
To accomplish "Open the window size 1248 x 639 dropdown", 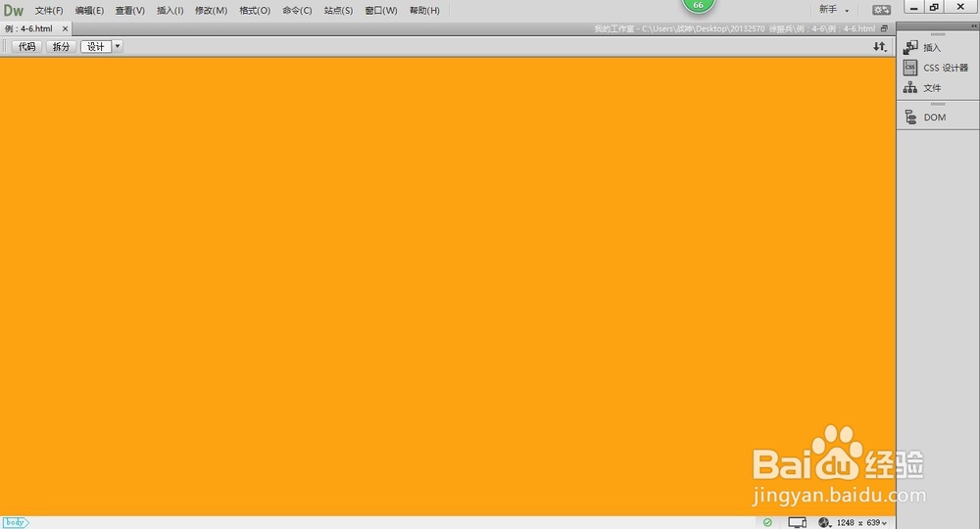I will point(861,522).
